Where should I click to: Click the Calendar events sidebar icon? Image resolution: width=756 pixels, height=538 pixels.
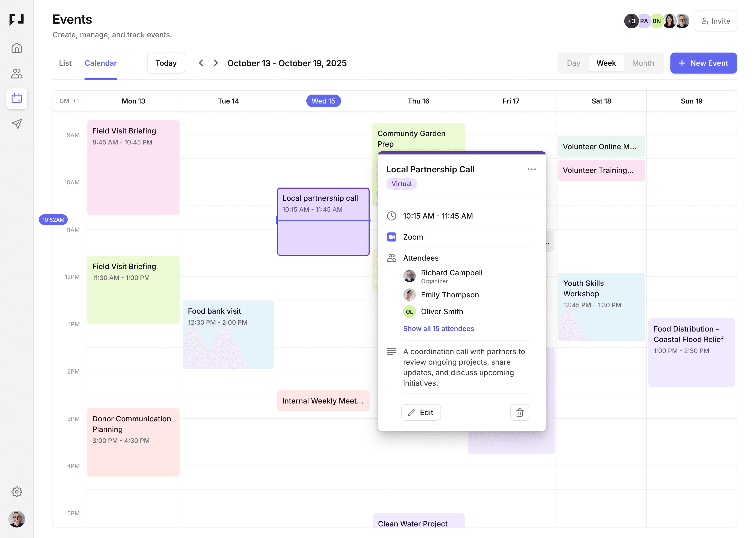pos(17,99)
